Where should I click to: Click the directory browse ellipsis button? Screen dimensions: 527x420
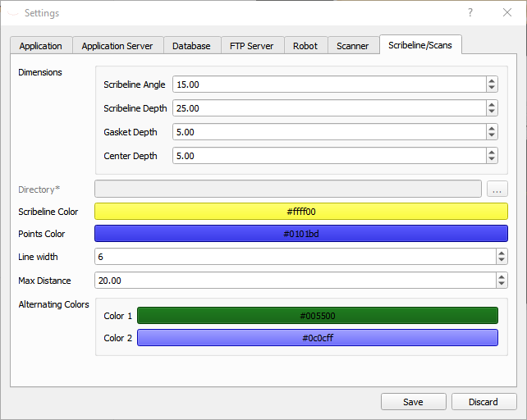497,189
